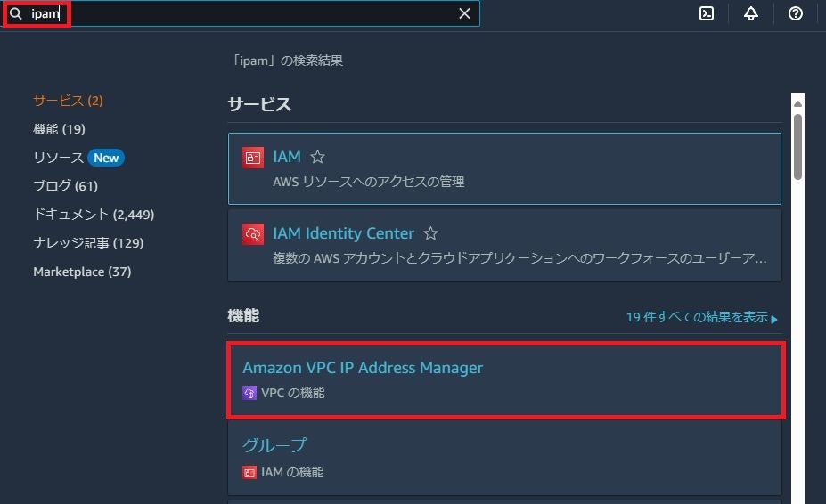This screenshot has height=504, width=826.
Task: Open the notifications bell
Action: click(751, 13)
